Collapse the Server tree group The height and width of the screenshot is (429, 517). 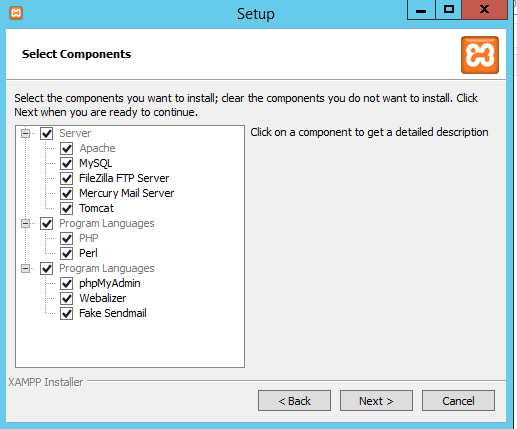tap(25, 133)
